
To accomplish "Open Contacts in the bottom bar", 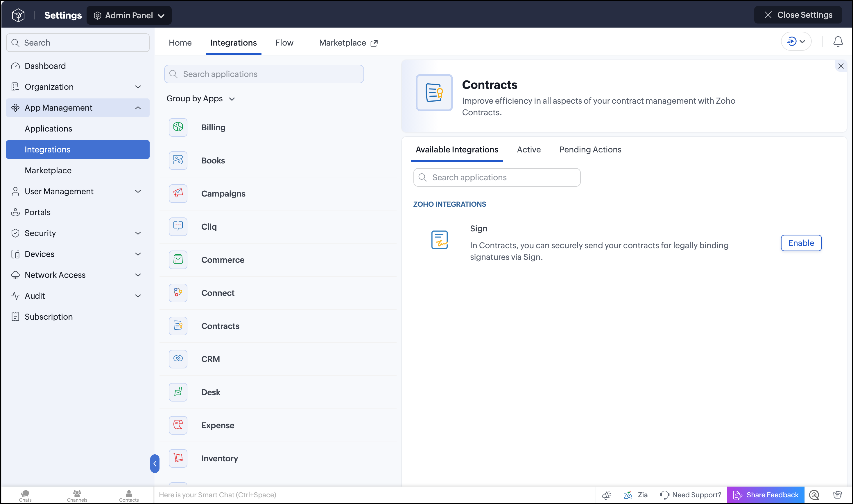I will point(129,496).
